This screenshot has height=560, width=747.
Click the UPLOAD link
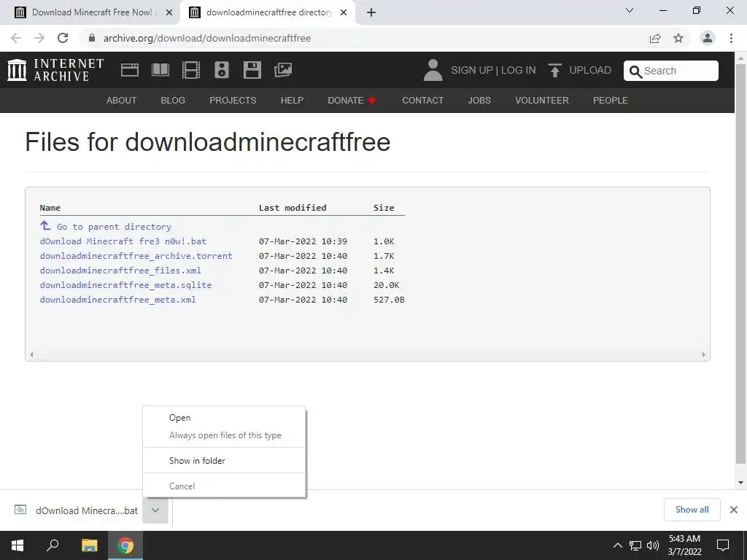[590, 70]
